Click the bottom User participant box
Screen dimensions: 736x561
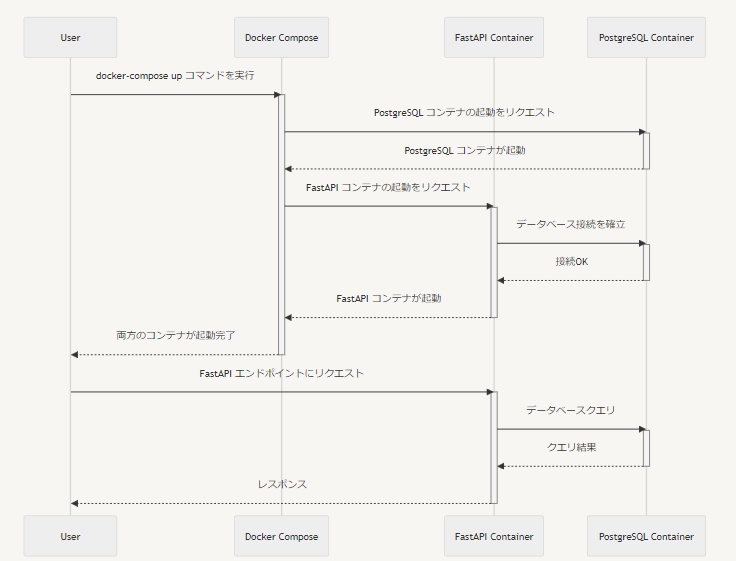point(70,536)
